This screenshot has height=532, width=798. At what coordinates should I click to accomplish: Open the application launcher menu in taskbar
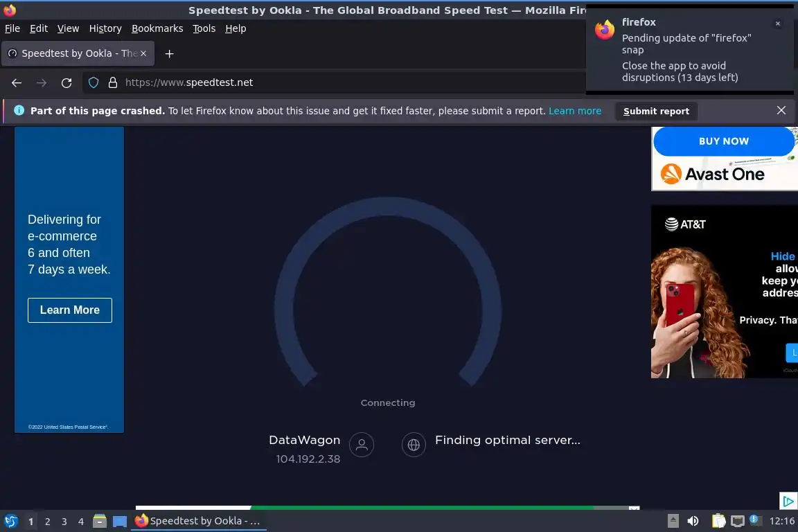(10, 522)
